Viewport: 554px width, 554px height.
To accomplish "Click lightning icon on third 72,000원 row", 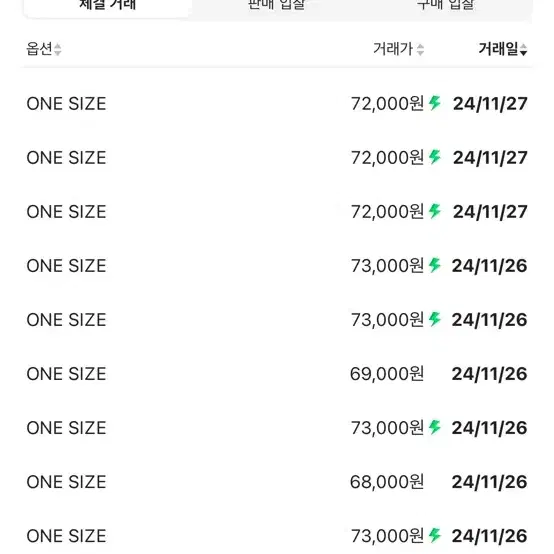I will [x=435, y=211].
